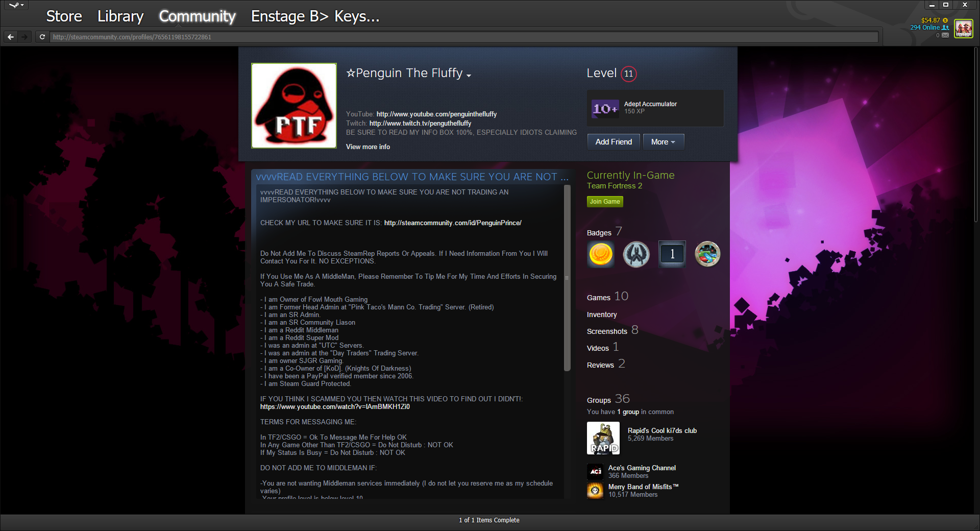The image size is (980, 531).
Task: Click your Enstage avatar in the header
Action: 963,29
